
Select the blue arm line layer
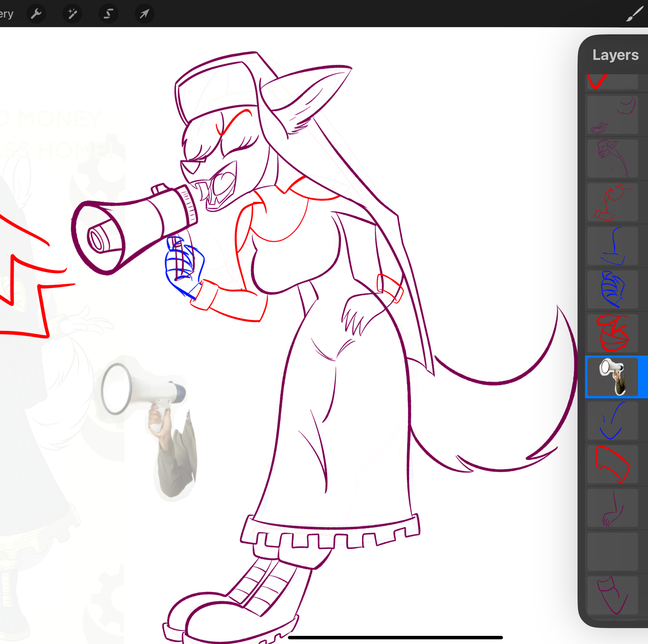612,246
